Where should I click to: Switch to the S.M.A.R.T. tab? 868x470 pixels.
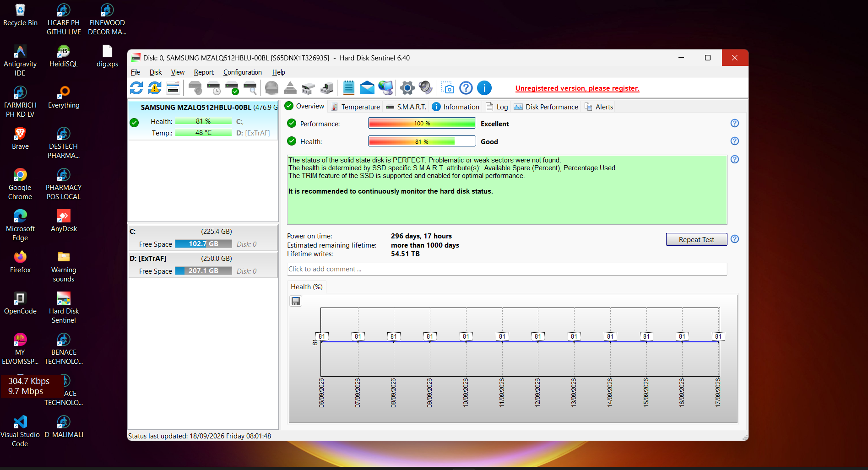pyautogui.click(x=406, y=107)
